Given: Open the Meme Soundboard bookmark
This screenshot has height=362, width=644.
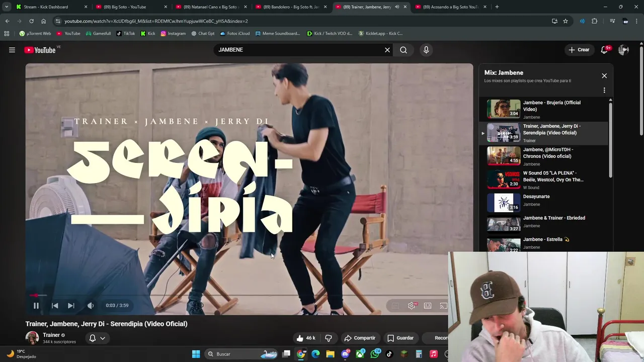Looking at the screenshot, I should pyautogui.click(x=278, y=34).
